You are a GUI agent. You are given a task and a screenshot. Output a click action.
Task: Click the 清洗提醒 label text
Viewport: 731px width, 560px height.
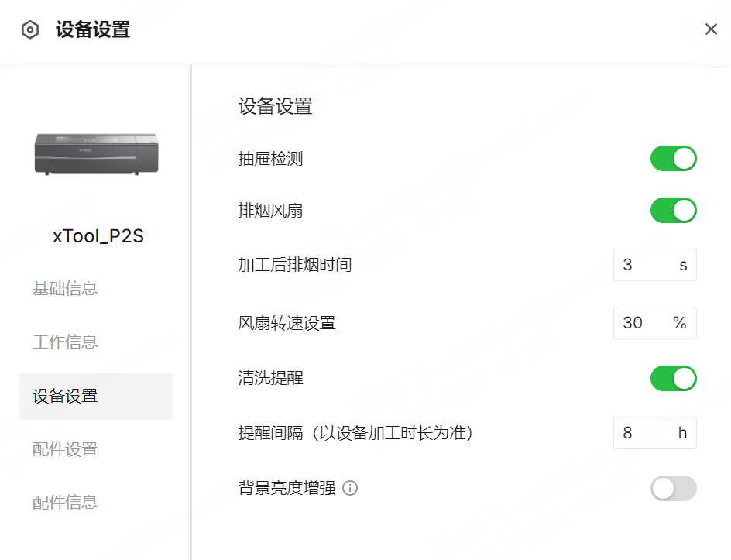click(x=270, y=379)
